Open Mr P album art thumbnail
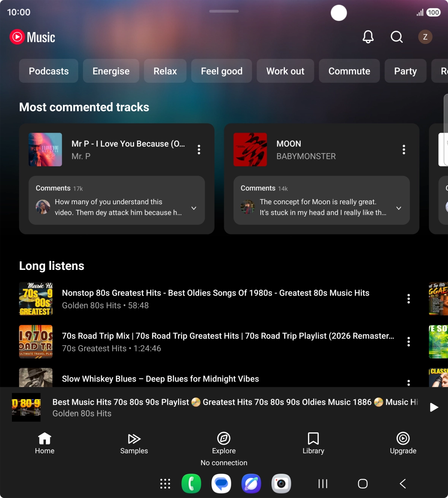The image size is (448, 498). coord(45,149)
